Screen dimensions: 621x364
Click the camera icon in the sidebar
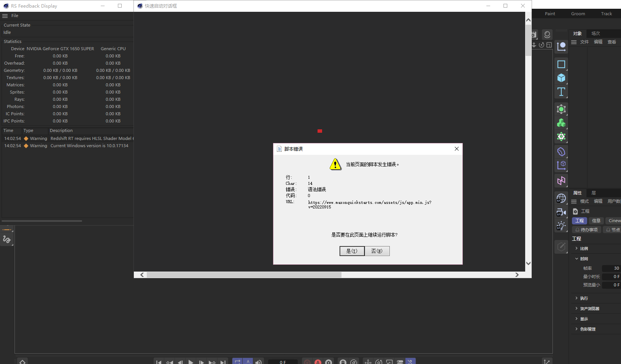(562, 212)
